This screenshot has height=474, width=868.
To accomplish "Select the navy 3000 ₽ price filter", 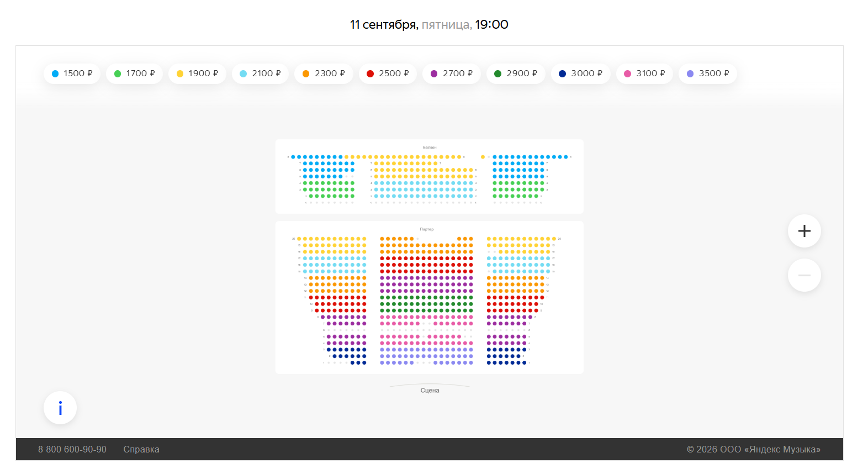I will pyautogui.click(x=580, y=73).
